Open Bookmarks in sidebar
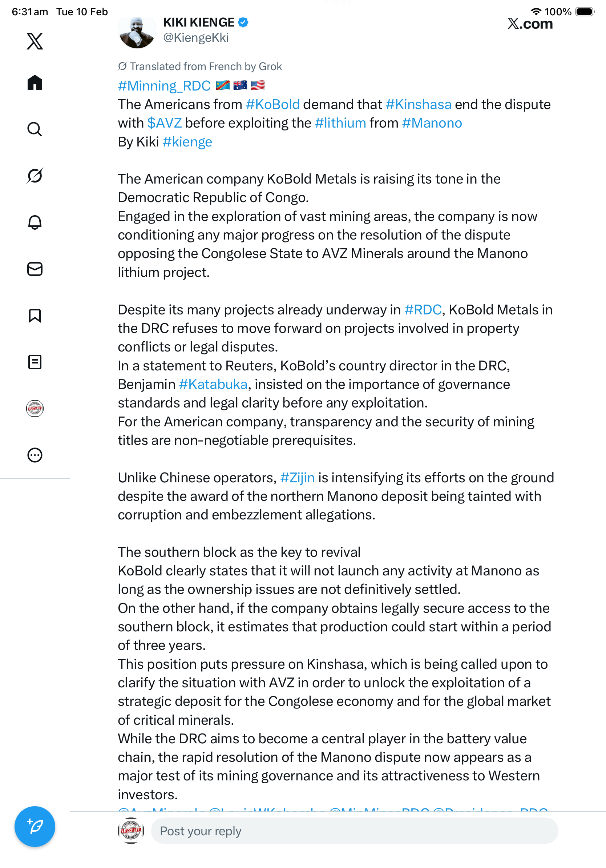The width and height of the screenshot is (606, 868). pos(35,316)
